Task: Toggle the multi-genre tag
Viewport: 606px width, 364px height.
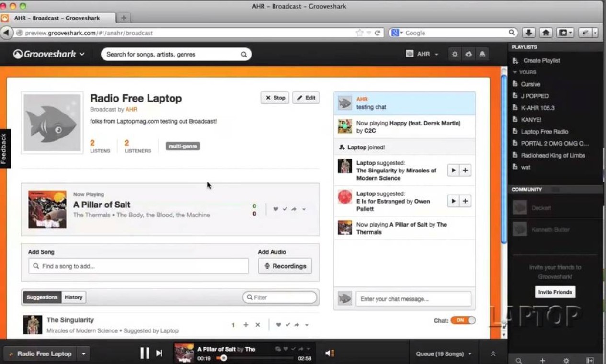Action: pos(183,146)
